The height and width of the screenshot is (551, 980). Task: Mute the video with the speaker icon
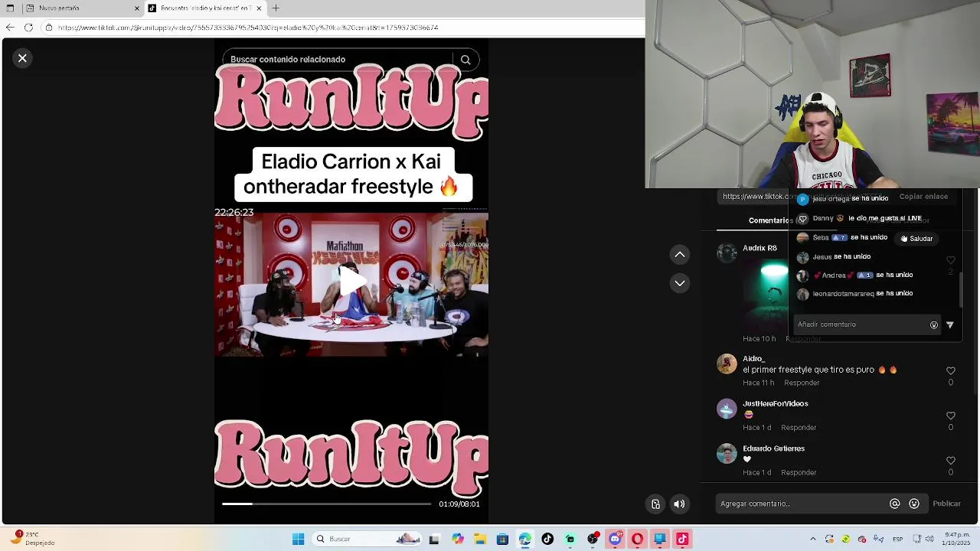point(679,504)
